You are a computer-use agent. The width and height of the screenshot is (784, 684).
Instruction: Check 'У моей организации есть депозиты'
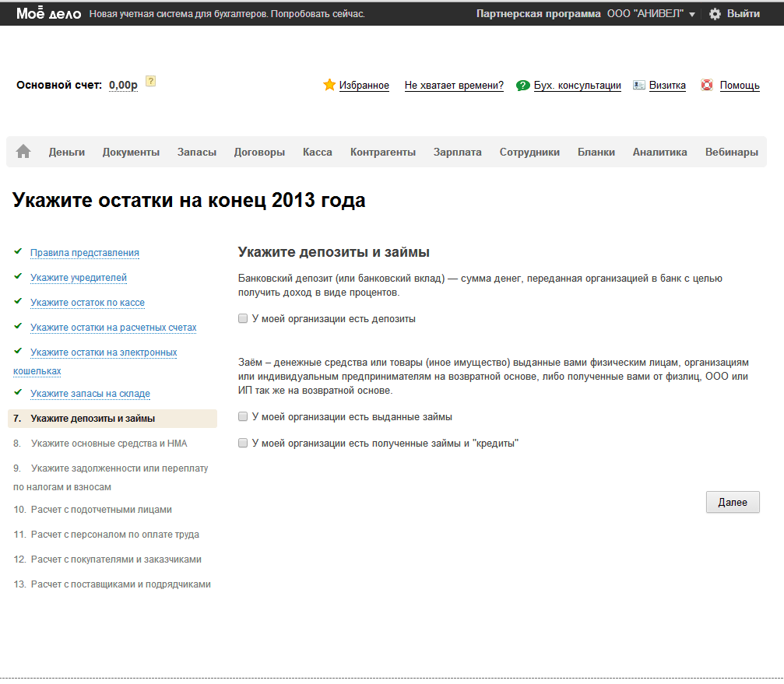(243, 318)
